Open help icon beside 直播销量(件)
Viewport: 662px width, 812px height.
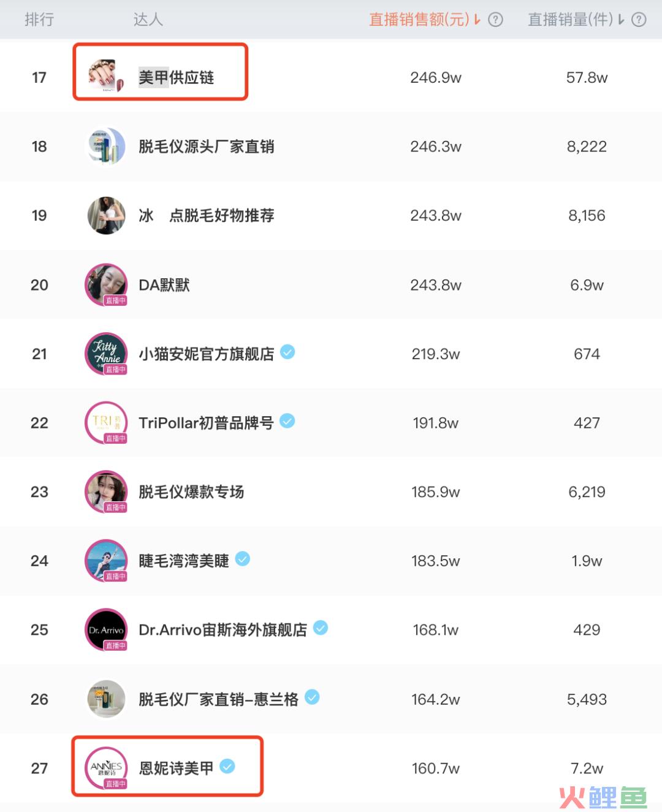(639, 20)
